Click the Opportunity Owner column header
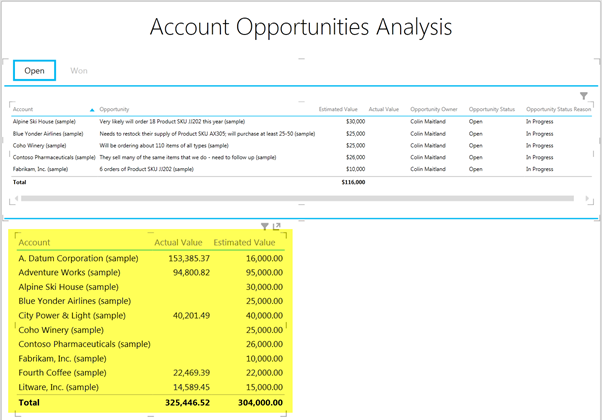This screenshot has width=602, height=420. [436, 108]
